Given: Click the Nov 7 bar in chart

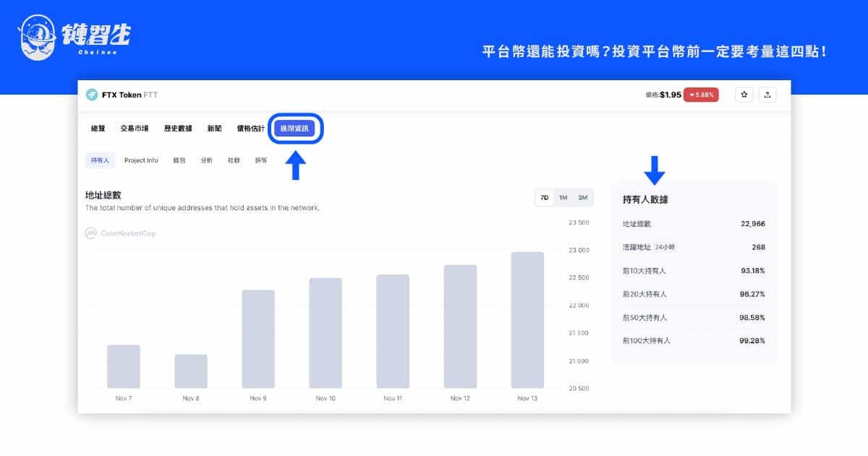Looking at the screenshot, I should (124, 366).
